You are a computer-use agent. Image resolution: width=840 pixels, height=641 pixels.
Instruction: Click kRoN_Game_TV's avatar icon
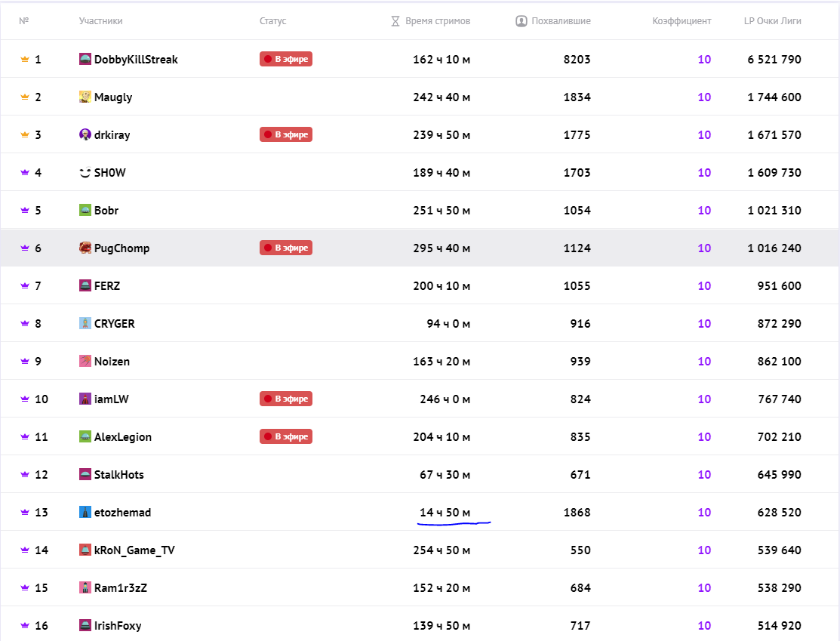tap(85, 550)
